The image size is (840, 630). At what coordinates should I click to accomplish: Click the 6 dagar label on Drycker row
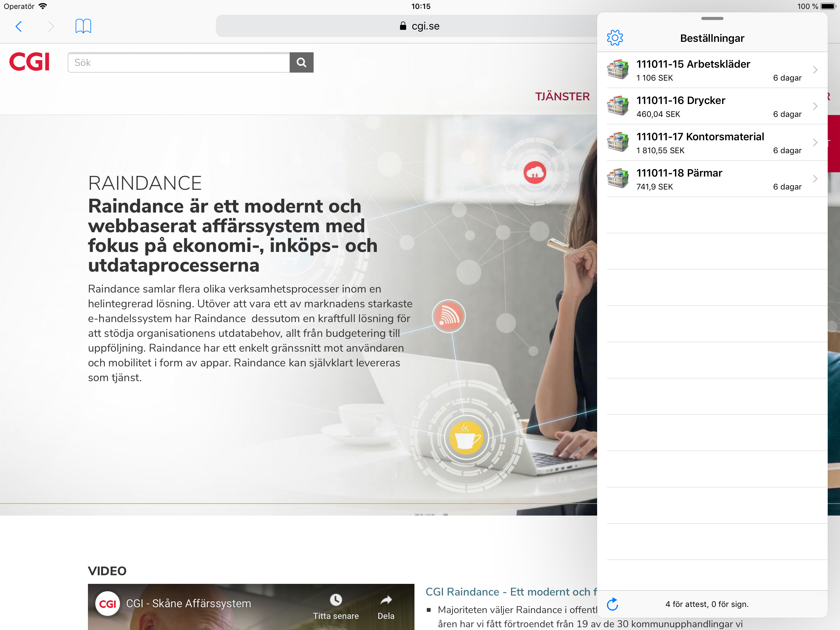pos(787,114)
